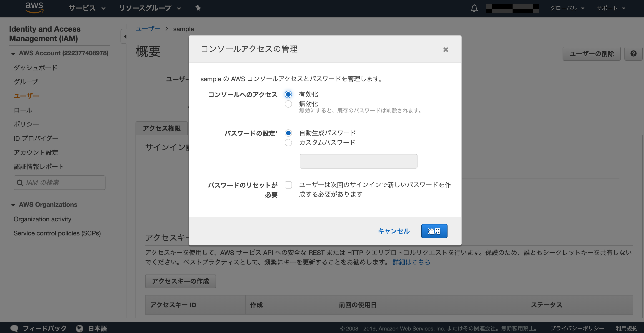Open ポリシー in the sidebar

click(26, 124)
